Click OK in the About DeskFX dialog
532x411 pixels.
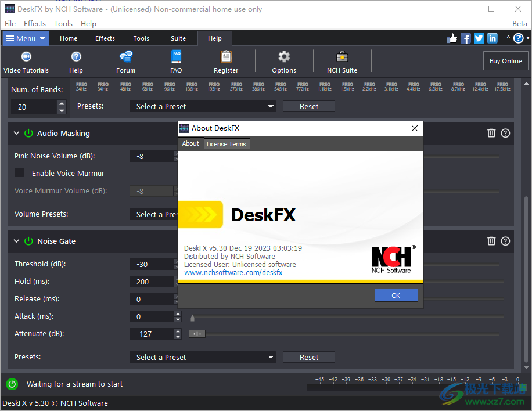tap(396, 295)
